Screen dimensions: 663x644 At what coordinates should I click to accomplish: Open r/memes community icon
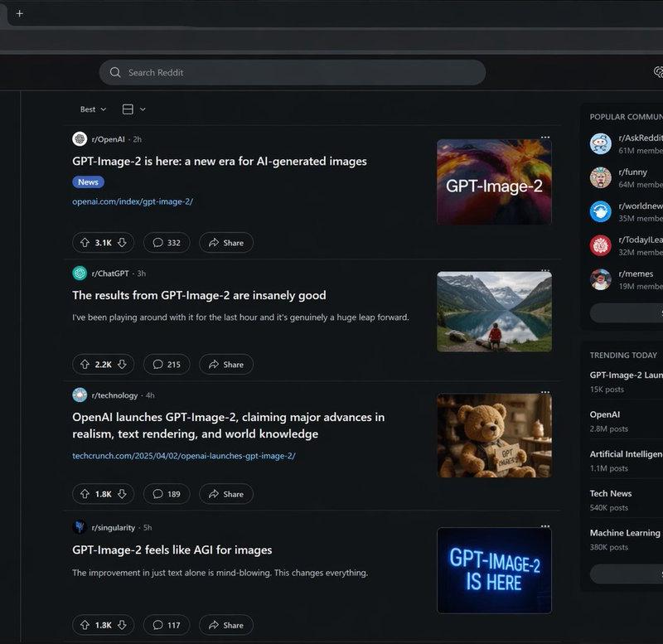point(600,279)
